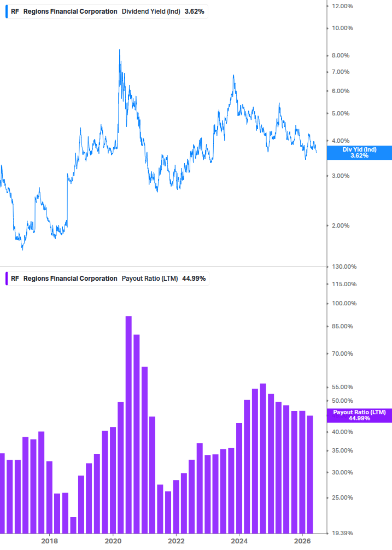Viewport: 392px width, 550px height.
Task: Select RF ticker in payout ratio legend
Action: coord(15,279)
